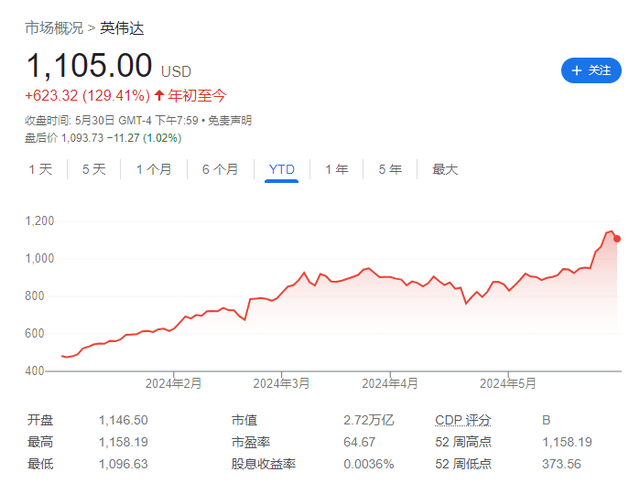The width and height of the screenshot is (640, 483).
Task: Click the 英伟达 breadcrumb text
Action: pyautogui.click(x=122, y=28)
